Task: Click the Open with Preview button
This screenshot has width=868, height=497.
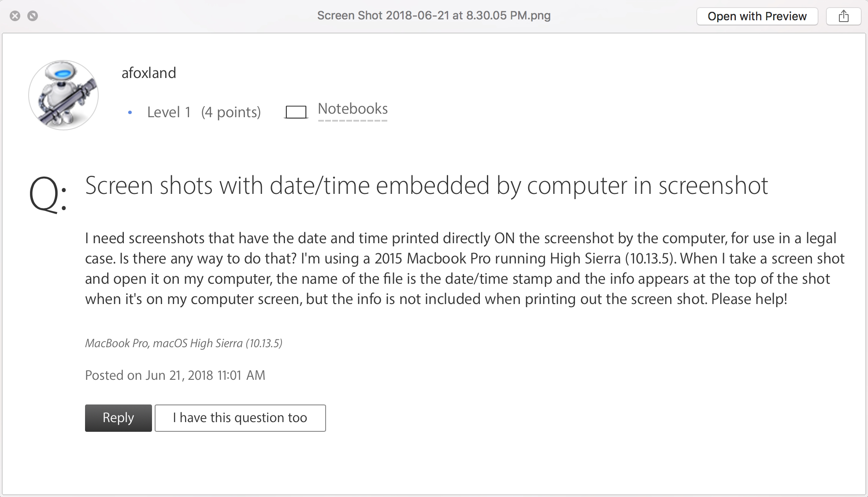Action: 757,16
